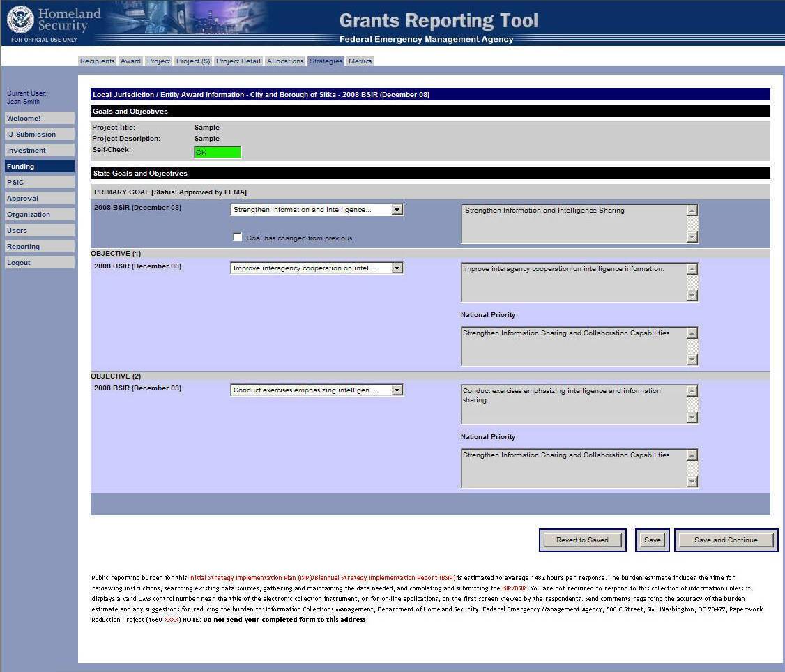The image size is (785, 672).
Task: Check 'Goal has changed from previous' box
Action: tap(238, 237)
